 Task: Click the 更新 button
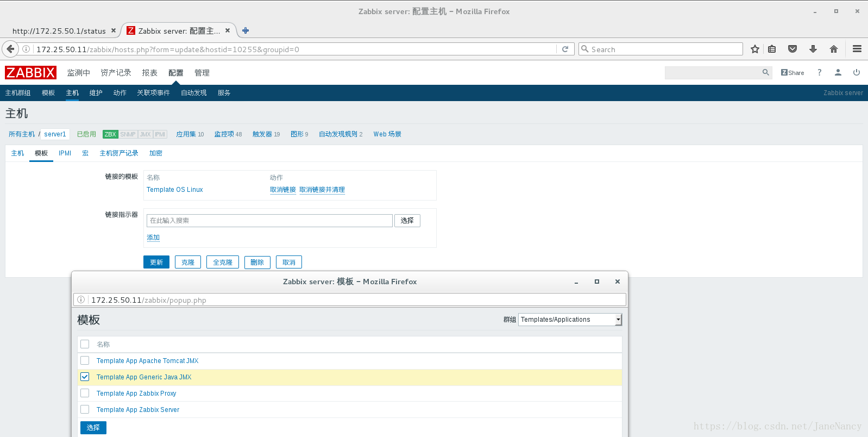coord(156,262)
